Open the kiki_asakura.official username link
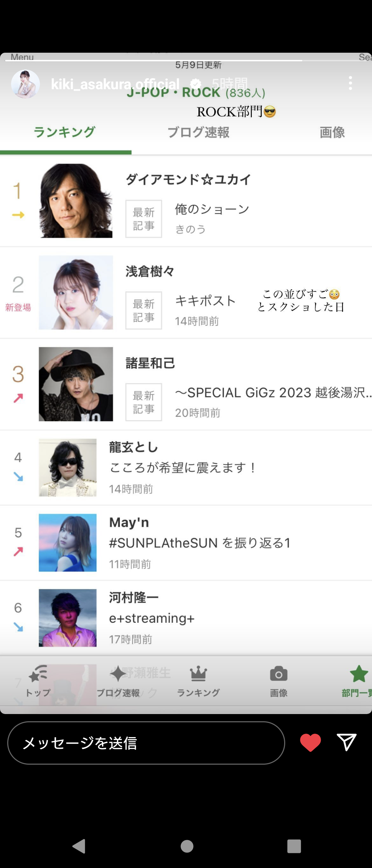372x868 pixels. [115, 84]
